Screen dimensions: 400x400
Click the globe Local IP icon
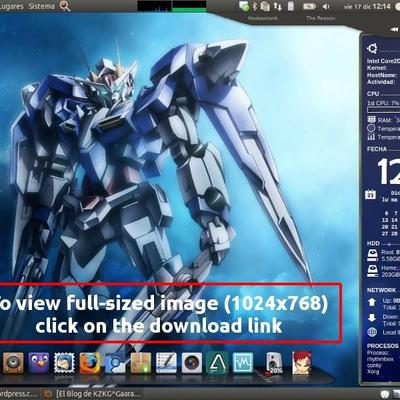tap(372, 332)
